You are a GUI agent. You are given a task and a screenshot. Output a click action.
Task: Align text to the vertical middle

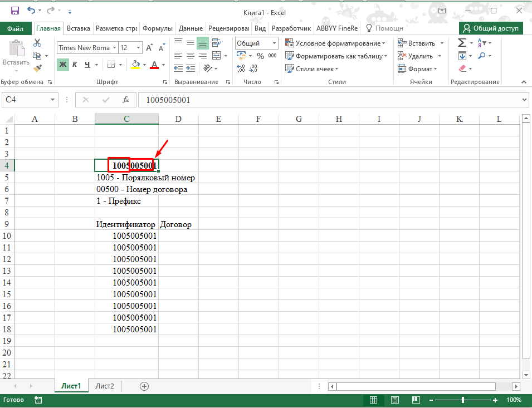[x=191, y=43]
